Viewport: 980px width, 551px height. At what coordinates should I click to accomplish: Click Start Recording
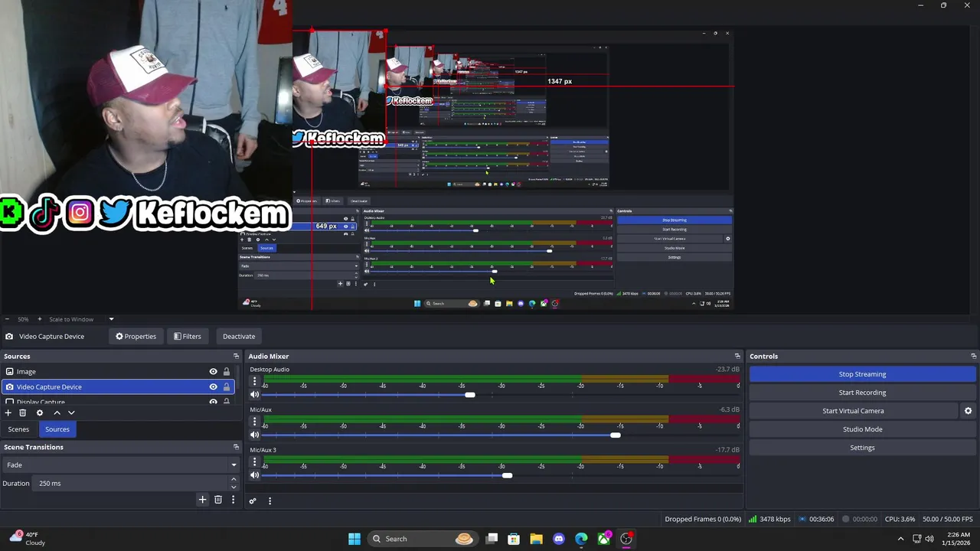click(x=862, y=393)
